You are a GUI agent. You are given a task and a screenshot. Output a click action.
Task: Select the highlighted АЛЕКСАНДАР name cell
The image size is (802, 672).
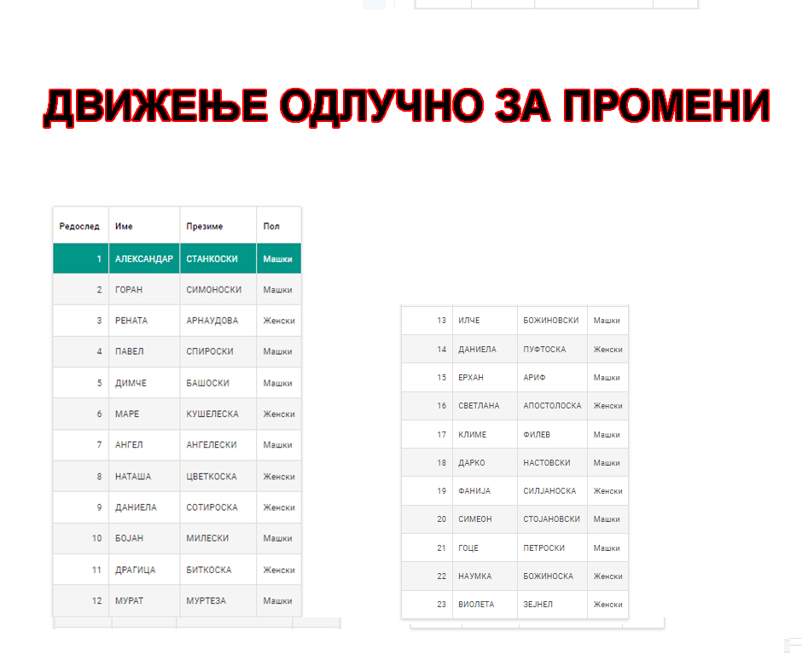[143, 258]
